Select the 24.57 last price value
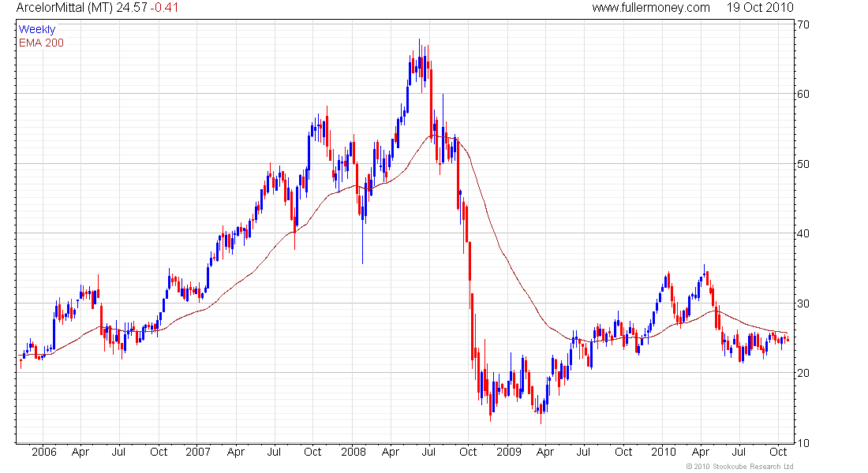The width and height of the screenshot is (868, 473). tap(131, 8)
